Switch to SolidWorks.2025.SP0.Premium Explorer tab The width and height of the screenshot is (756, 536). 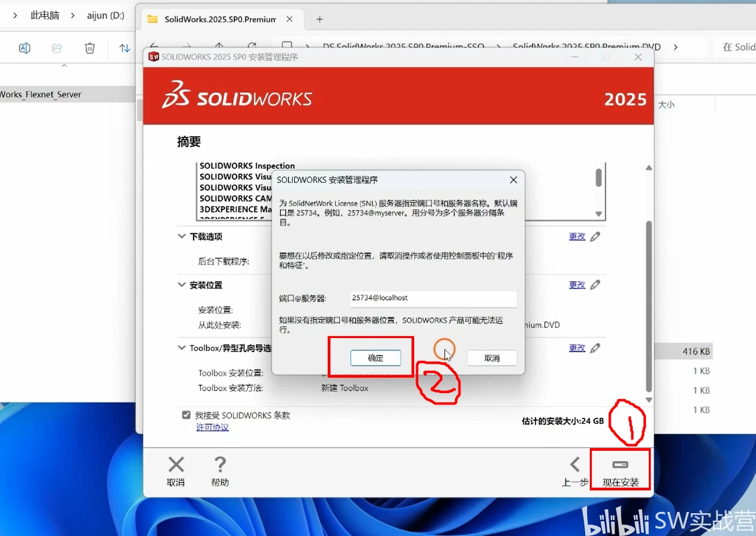(x=220, y=19)
